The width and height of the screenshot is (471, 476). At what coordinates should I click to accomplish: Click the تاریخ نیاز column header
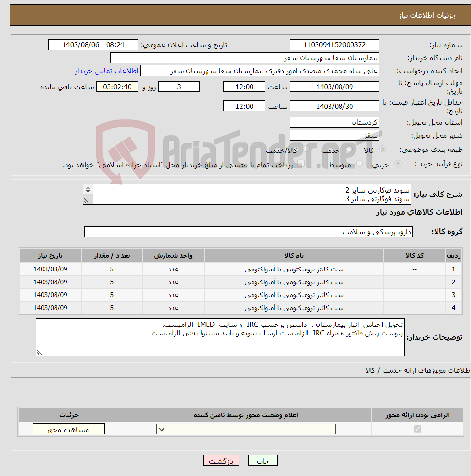click(50, 255)
